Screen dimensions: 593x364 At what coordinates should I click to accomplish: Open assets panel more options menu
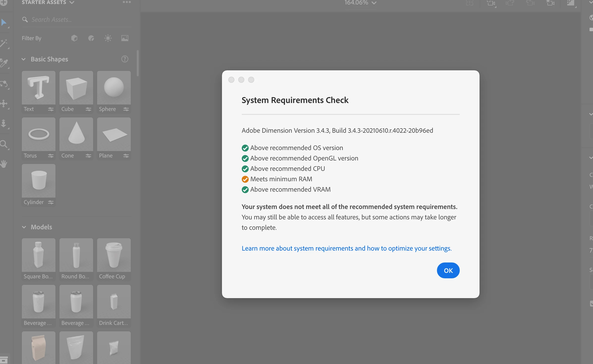pos(127,2)
